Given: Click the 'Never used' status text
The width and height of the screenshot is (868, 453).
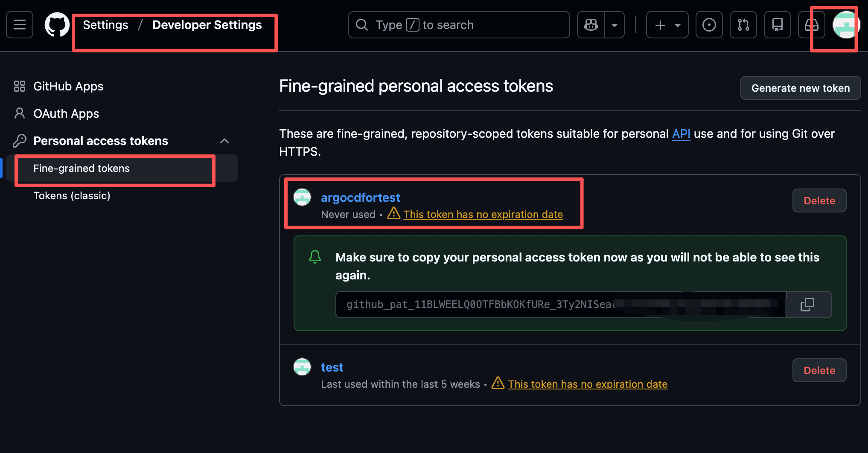Looking at the screenshot, I should click(x=348, y=214).
